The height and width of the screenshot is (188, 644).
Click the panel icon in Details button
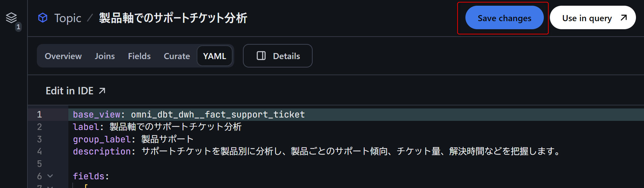pos(261,56)
